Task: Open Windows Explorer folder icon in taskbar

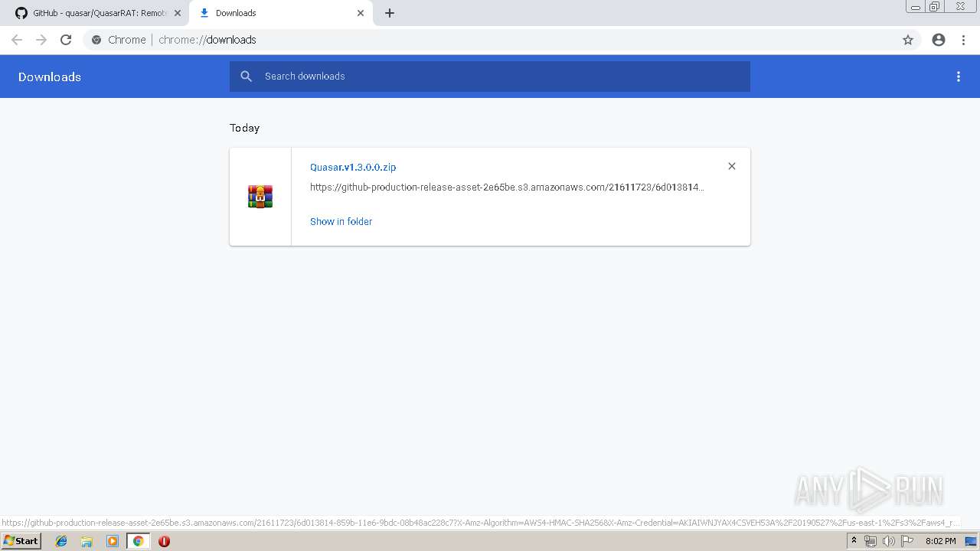Action: pyautogui.click(x=87, y=541)
